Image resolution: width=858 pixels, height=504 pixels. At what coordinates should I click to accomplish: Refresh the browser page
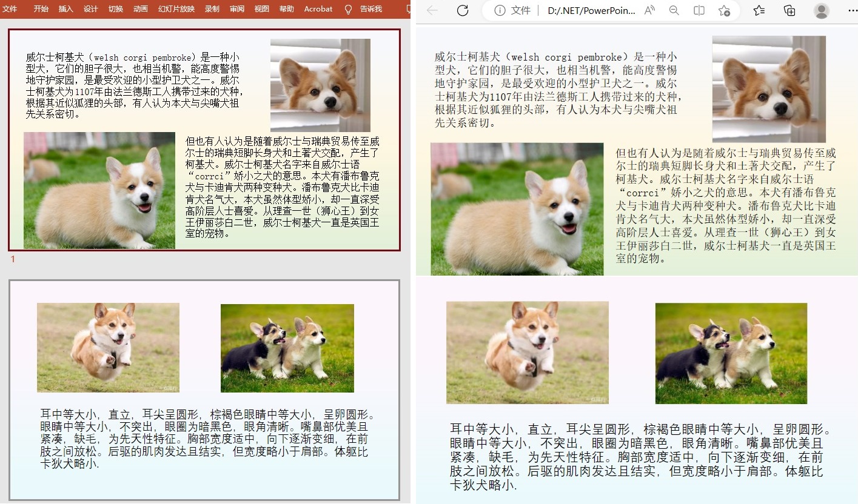(463, 10)
